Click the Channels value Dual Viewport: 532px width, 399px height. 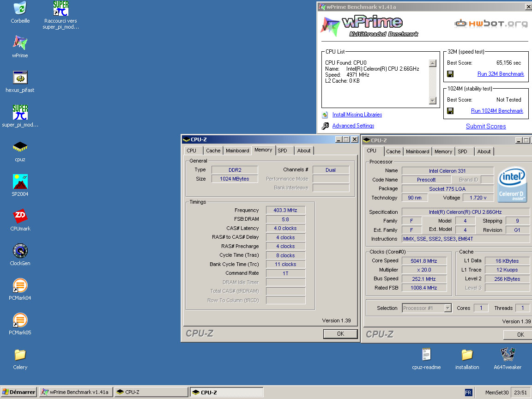point(331,170)
